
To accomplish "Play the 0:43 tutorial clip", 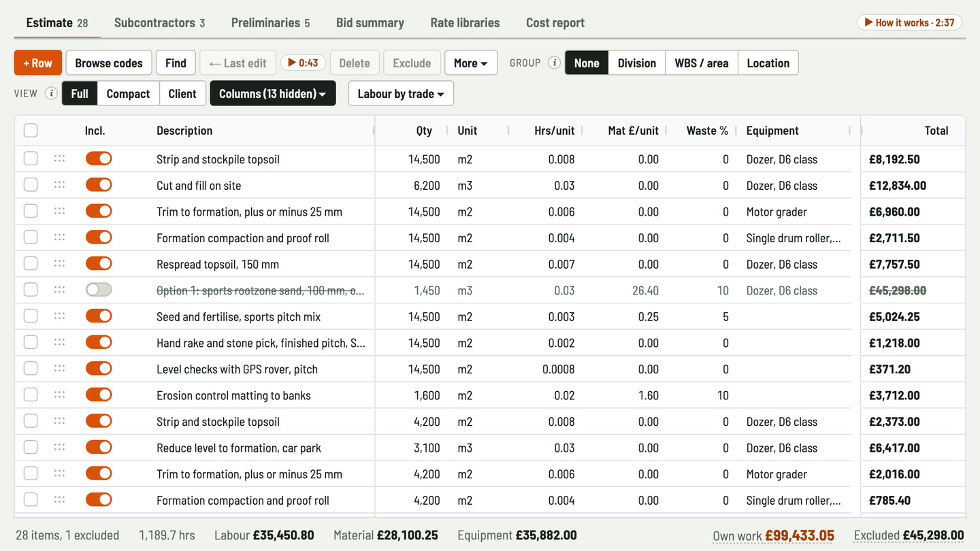I will click(x=303, y=63).
